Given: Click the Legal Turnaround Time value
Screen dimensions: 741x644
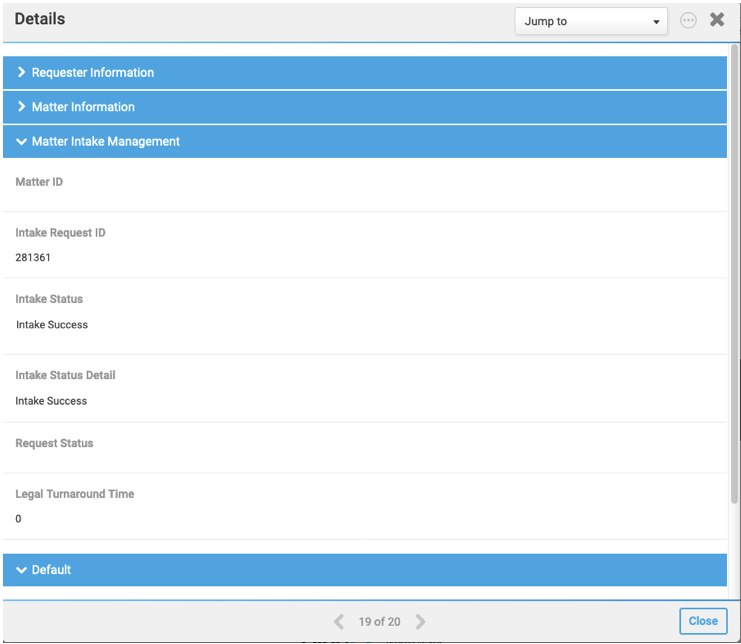Looking at the screenshot, I should pyautogui.click(x=18, y=519).
